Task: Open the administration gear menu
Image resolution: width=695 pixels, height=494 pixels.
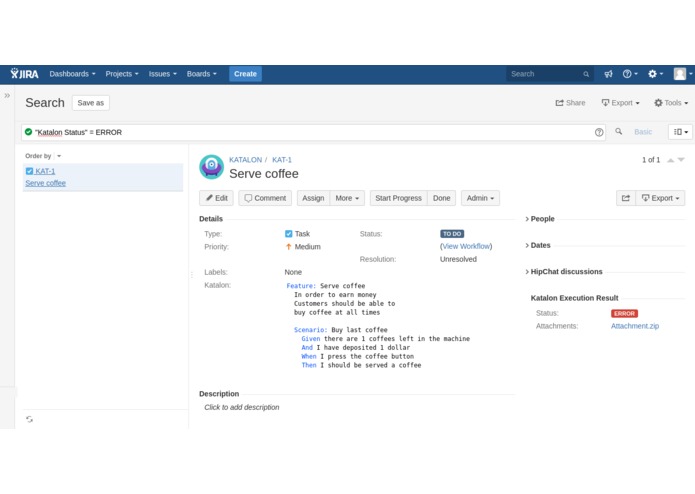Action: tap(655, 74)
